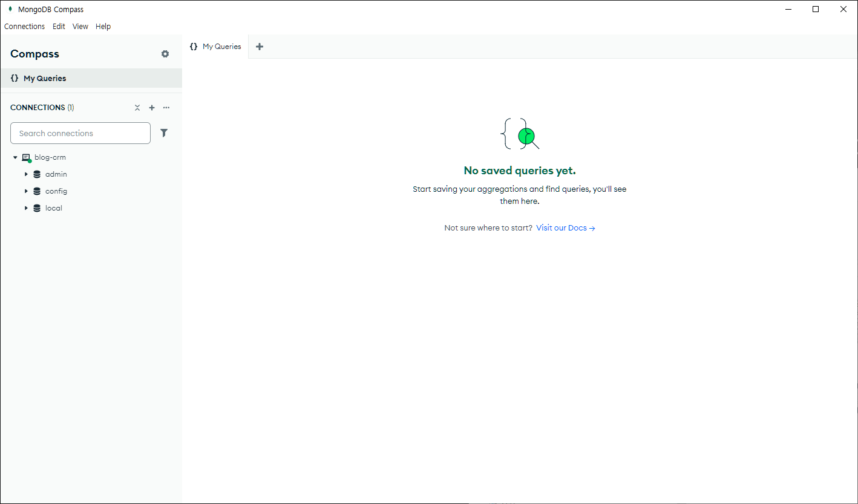Viewport: 858px width, 504px height.
Task: Click the config database icon
Action: click(37, 191)
